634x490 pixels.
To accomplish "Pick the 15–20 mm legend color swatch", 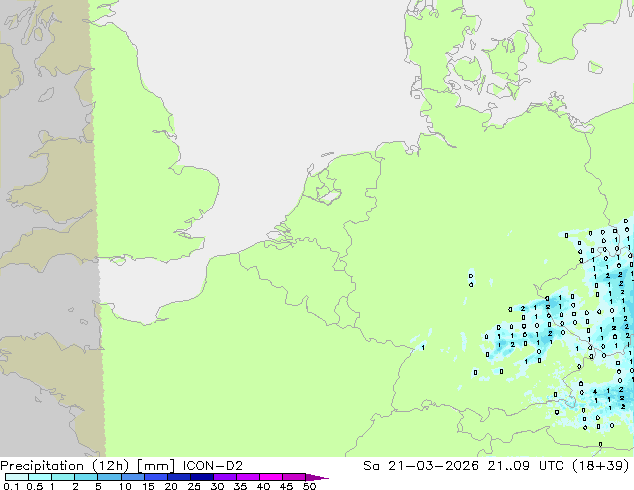I will tap(155, 477).
